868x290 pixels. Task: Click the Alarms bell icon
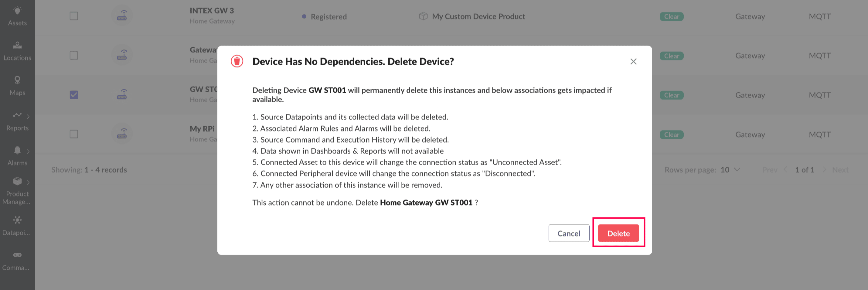[x=17, y=150]
